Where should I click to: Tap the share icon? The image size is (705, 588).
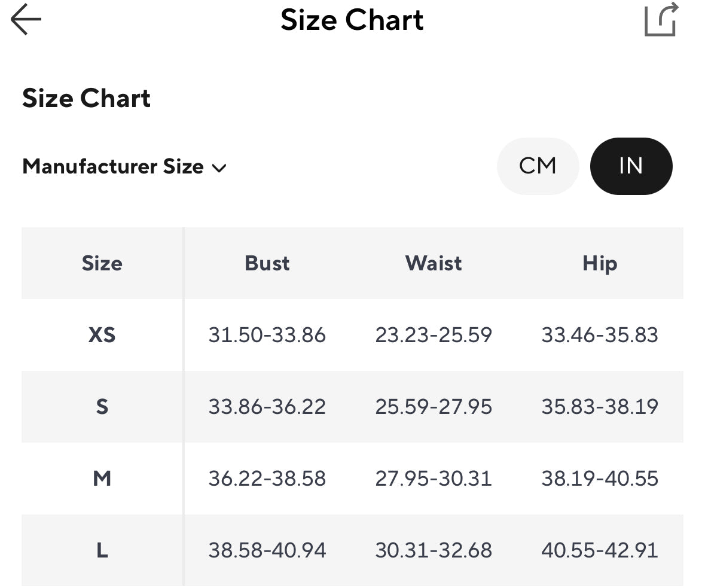[661, 20]
